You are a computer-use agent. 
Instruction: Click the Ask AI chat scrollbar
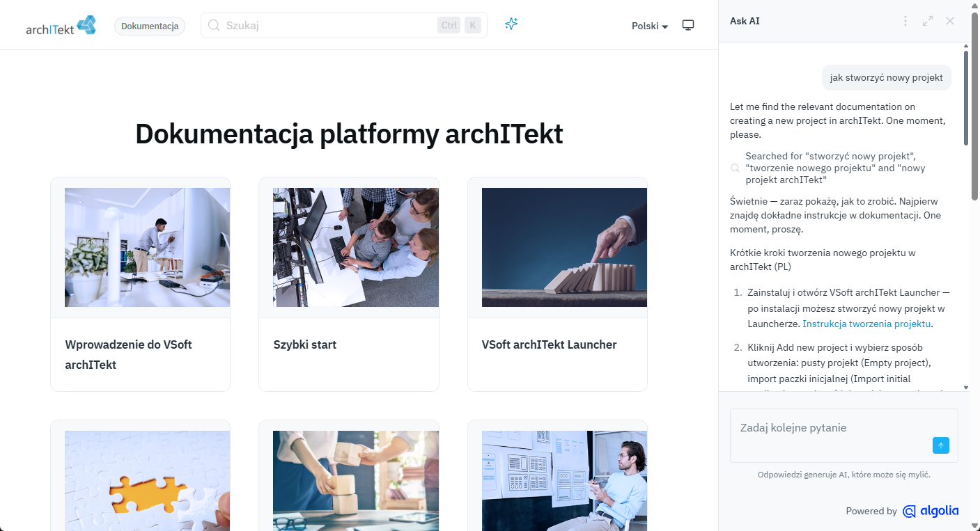coord(965,97)
